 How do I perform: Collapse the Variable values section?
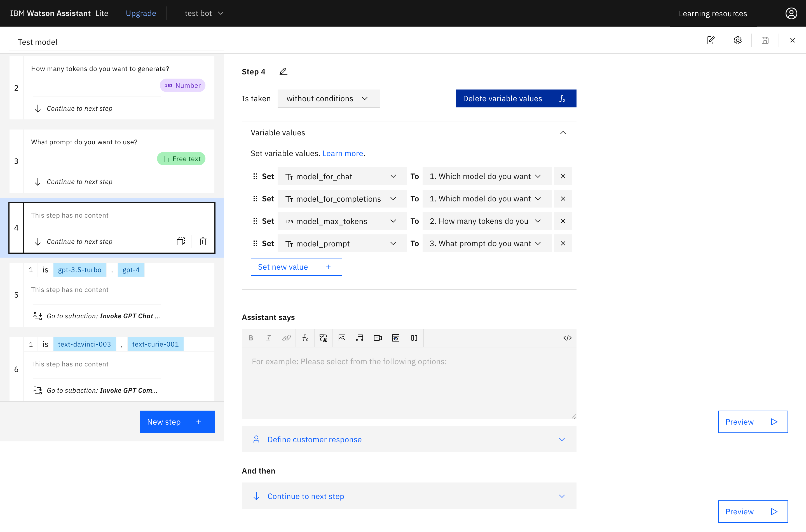pyautogui.click(x=563, y=133)
